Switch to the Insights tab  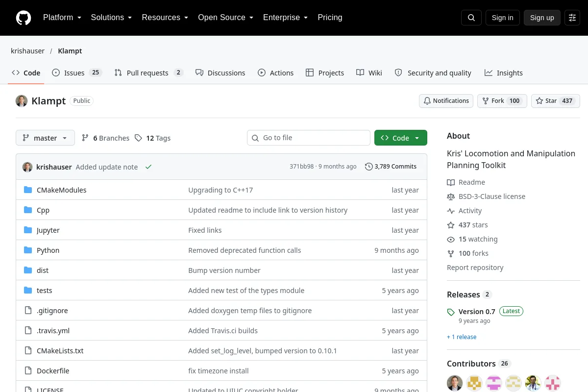[x=503, y=73]
